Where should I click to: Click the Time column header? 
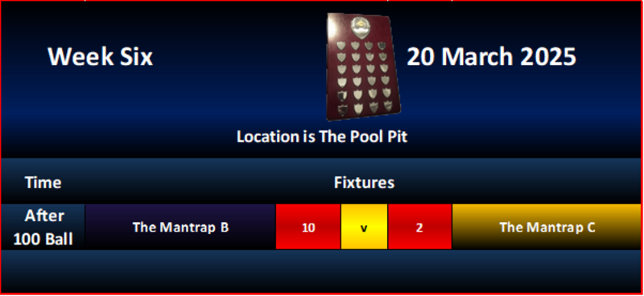(x=43, y=183)
